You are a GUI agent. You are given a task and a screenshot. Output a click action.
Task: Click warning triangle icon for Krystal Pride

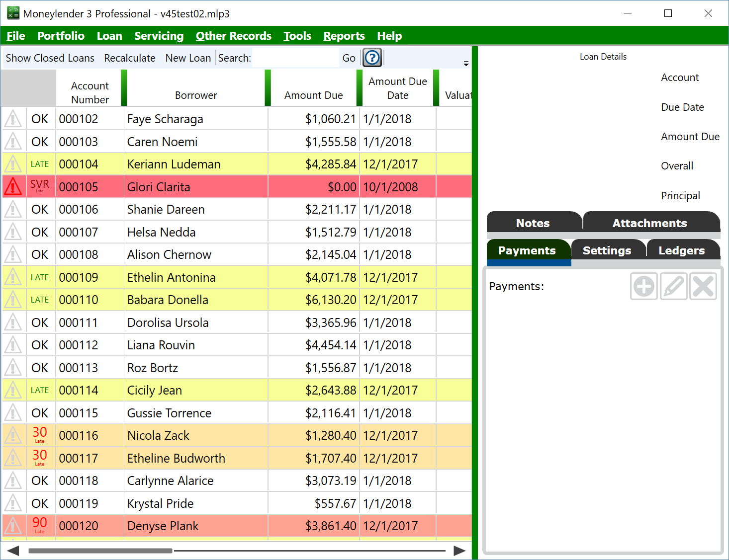pos(13,503)
